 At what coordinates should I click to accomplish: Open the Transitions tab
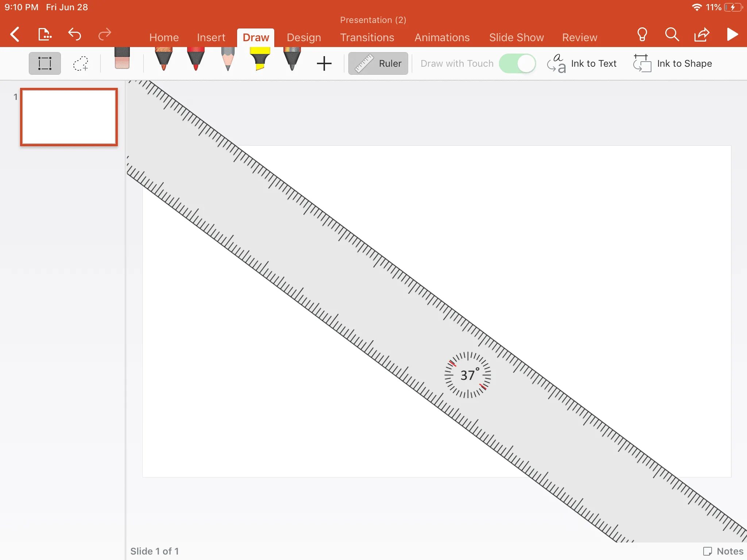[x=367, y=38]
